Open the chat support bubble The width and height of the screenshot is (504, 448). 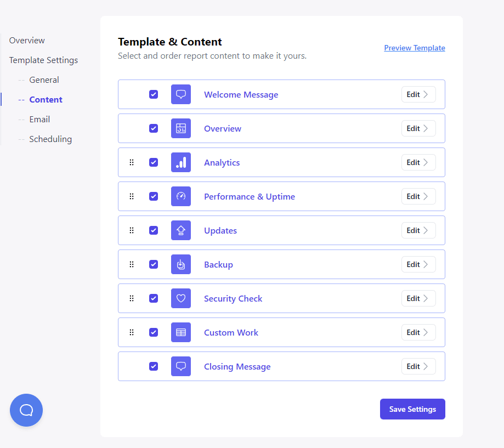tap(26, 410)
